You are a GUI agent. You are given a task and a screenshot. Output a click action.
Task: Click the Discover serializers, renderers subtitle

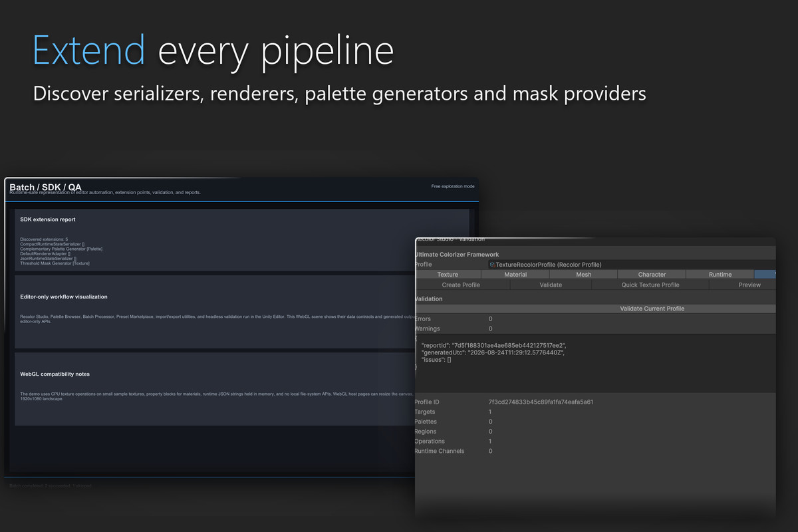coord(340,94)
